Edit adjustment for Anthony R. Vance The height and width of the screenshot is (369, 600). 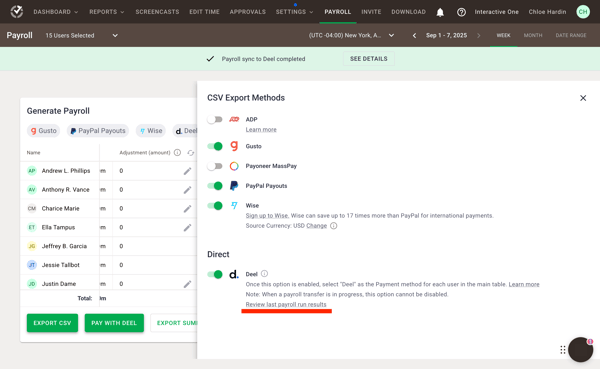point(187,190)
